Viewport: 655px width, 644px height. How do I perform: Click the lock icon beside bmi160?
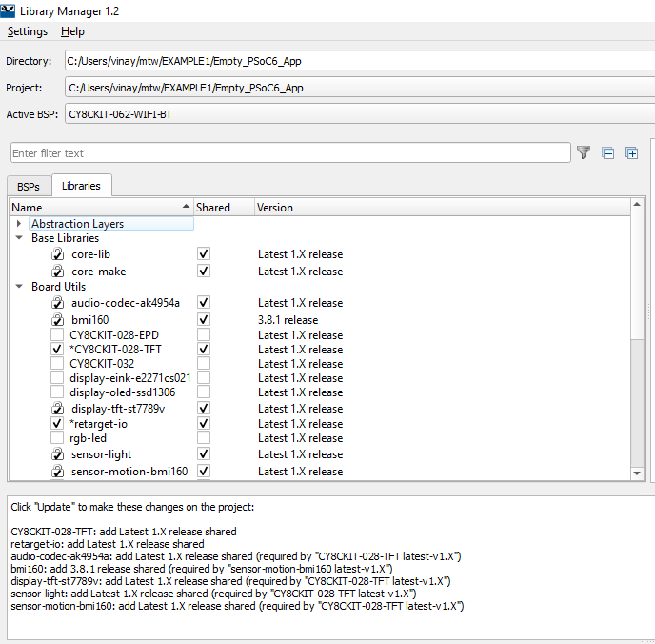coord(57,320)
